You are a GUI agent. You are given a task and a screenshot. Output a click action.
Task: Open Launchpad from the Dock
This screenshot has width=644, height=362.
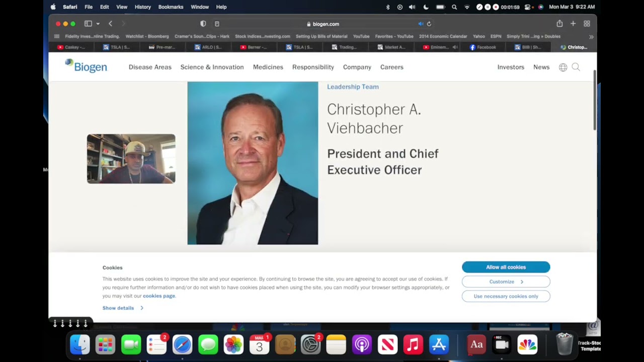click(x=105, y=344)
